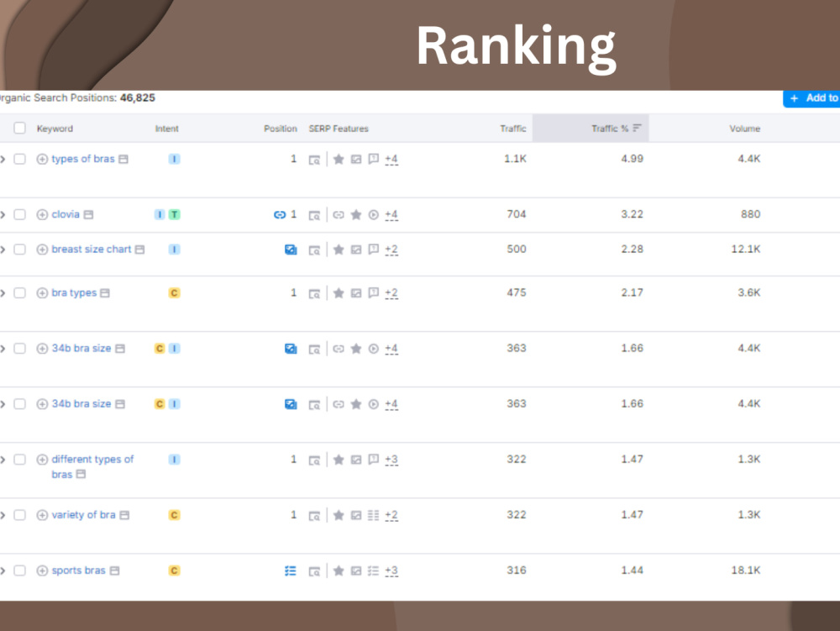Expand the variety of bra row chevron

(x=3, y=515)
